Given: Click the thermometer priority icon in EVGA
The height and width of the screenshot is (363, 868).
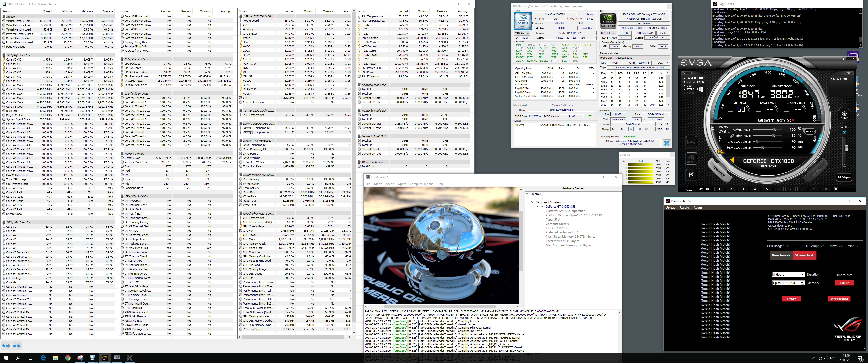Looking at the screenshot, I should pyautogui.click(x=815, y=138).
